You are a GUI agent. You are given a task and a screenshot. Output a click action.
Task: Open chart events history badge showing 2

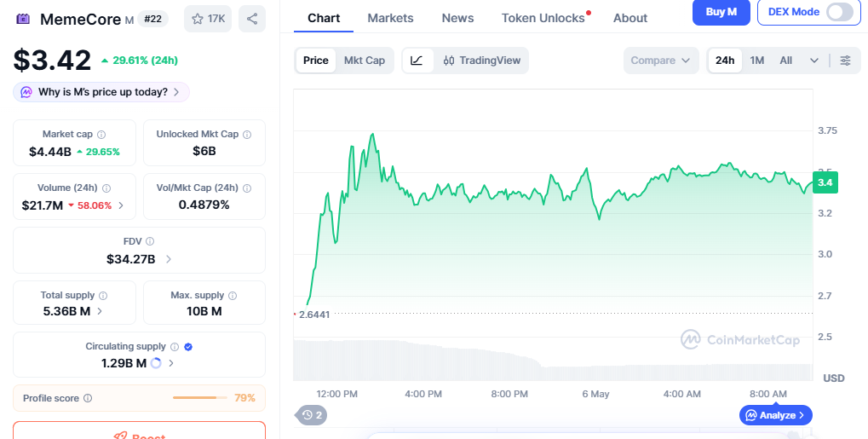pos(312,414)
